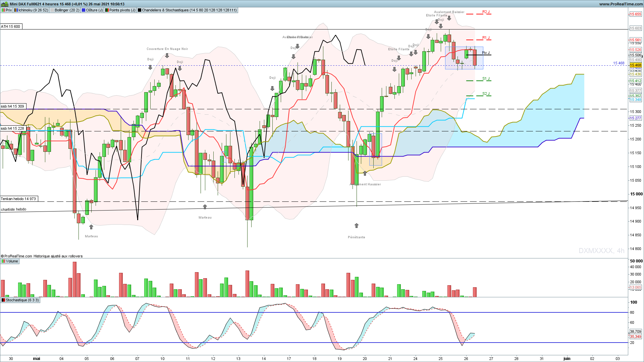Open Bollinger (20 2) indicator settings

point(67,10)
